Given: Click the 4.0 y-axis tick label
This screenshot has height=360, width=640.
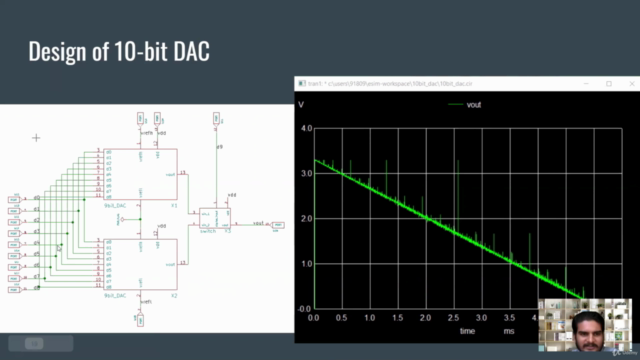Looking at the screenshot, I should (x=307, y=129).
